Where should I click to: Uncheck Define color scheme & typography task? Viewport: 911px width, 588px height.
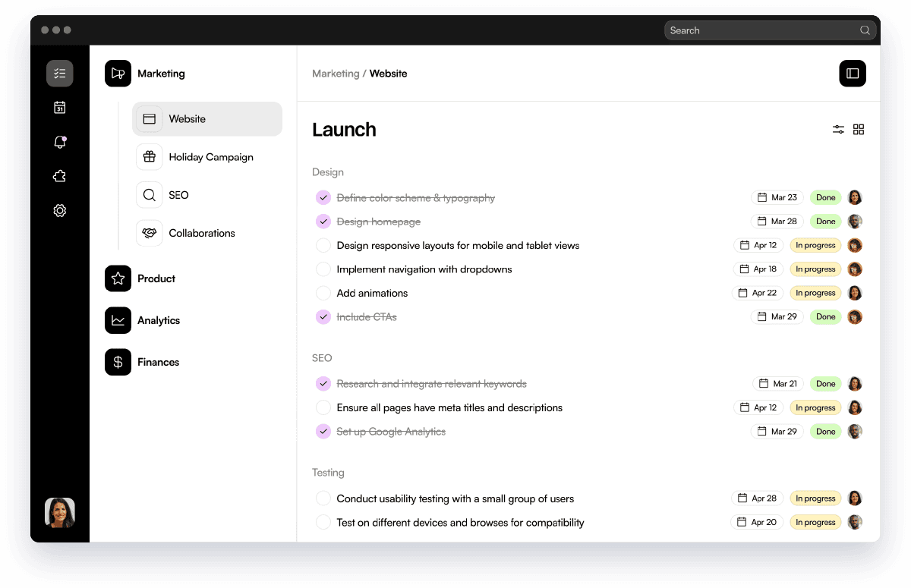pos(323,198)
